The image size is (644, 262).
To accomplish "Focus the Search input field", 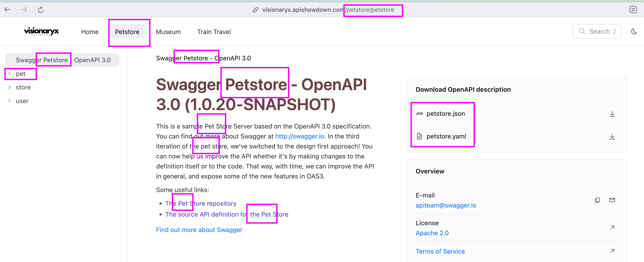I will tap(597, 31).
